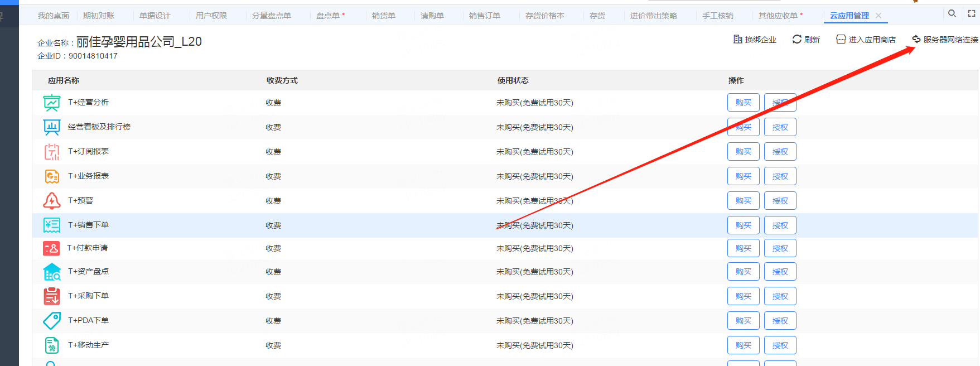Switch to the 盘点单 tab

328,16
